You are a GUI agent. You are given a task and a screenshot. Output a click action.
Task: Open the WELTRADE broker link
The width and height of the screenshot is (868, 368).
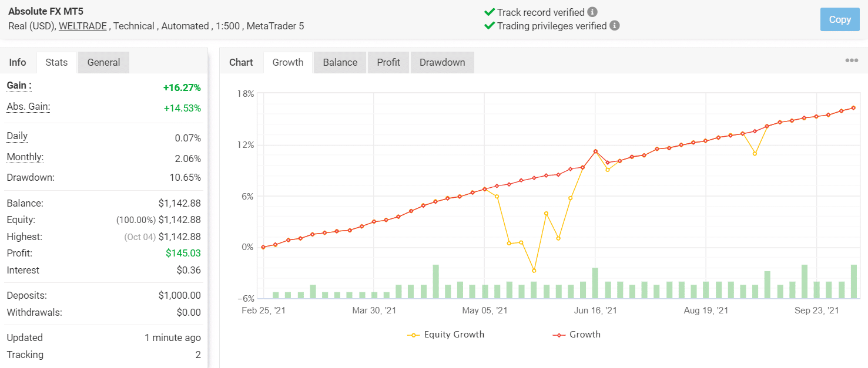click(x=83, y=26)
